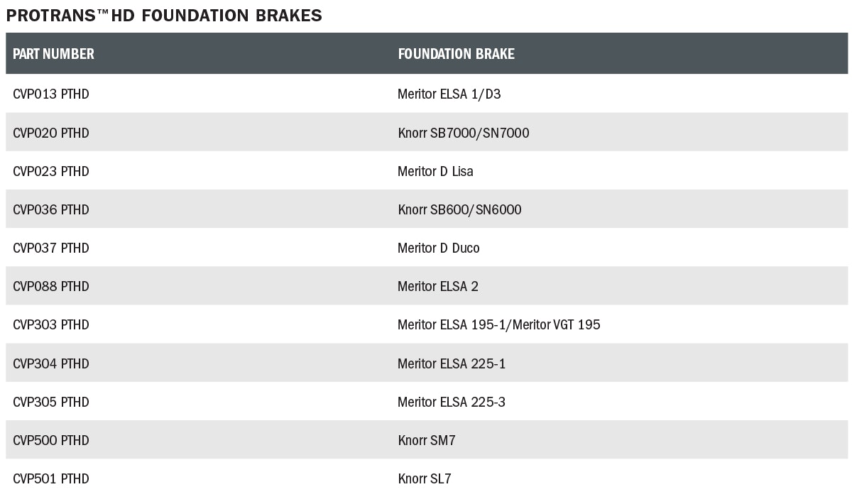852x504 pixels.
Task: Click the PART NUMBER column header
Action: 53,54
